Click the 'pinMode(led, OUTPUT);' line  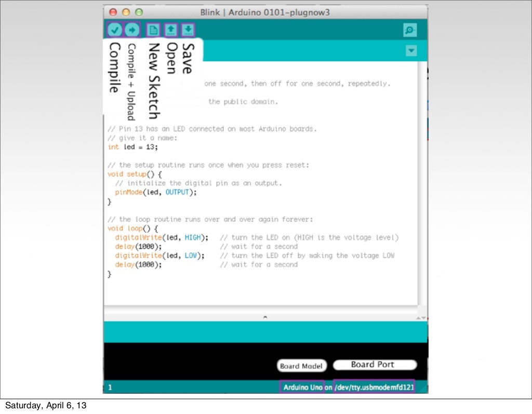156,192
